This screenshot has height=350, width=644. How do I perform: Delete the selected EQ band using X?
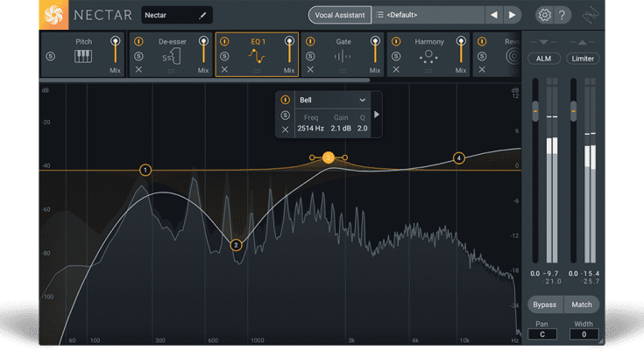[285, 129]
